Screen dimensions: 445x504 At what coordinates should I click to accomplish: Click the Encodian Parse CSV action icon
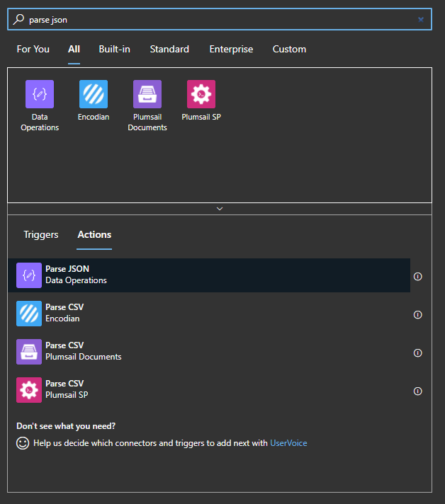coord(29,314)
